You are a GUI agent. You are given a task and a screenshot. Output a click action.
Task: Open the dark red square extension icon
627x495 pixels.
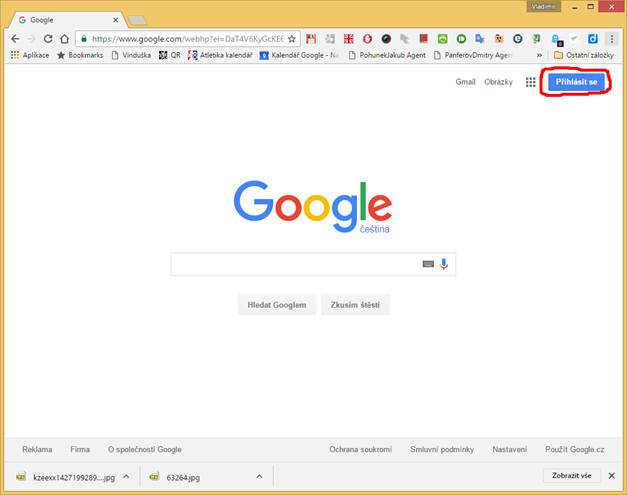tap(423, 38)
